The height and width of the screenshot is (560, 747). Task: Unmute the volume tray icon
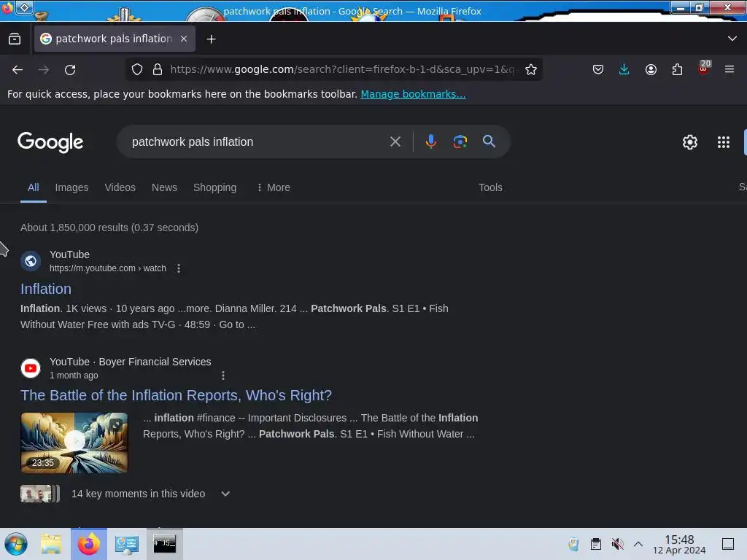point(617,544)
